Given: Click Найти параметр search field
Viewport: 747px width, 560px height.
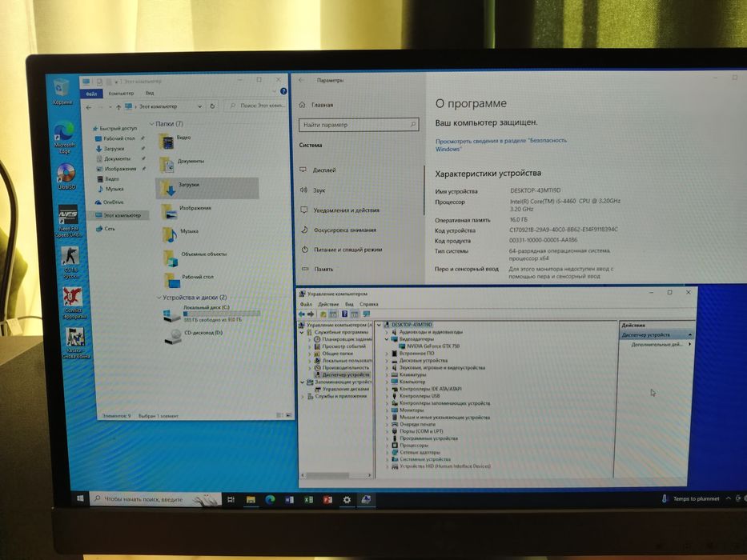Looking at the screenshot, I should 359,125.
